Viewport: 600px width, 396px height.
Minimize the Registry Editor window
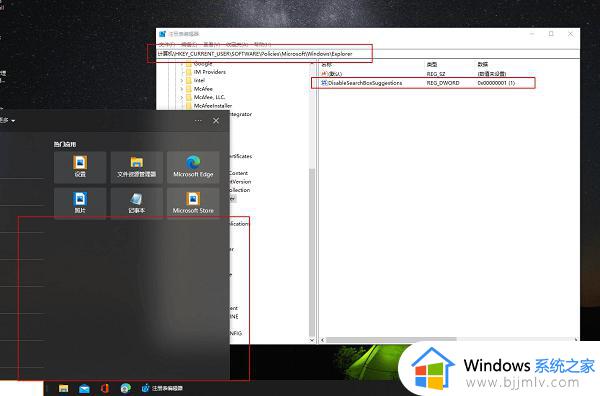click(x=532, y=34)
